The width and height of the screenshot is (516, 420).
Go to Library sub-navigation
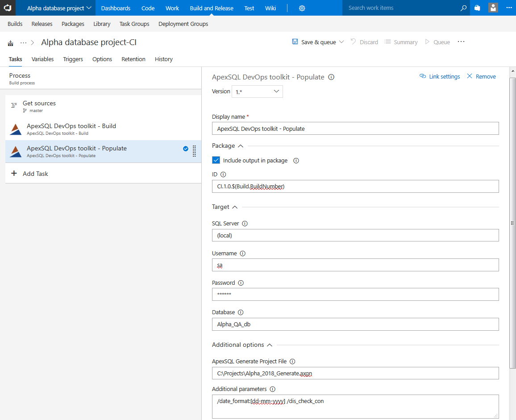102,24
